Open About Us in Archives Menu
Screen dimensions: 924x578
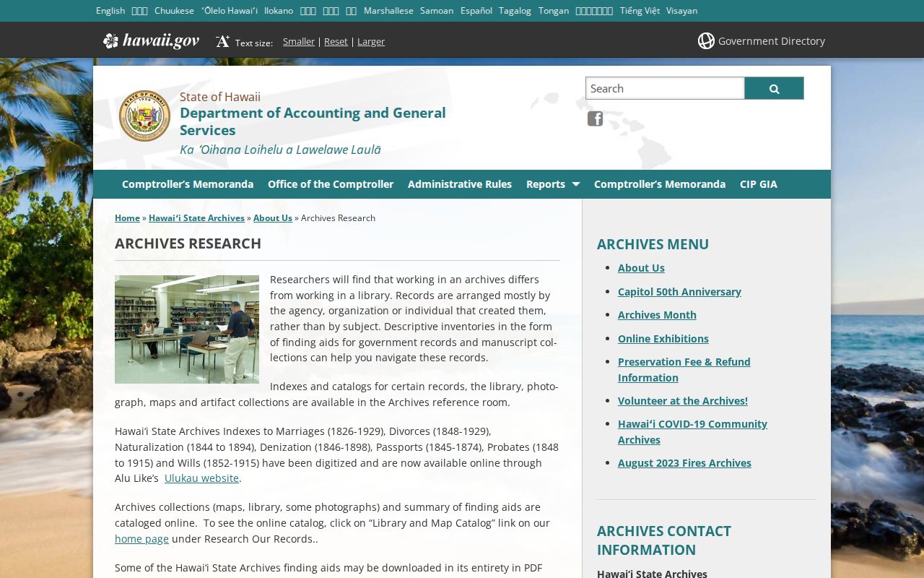click(x=641, y=267)
